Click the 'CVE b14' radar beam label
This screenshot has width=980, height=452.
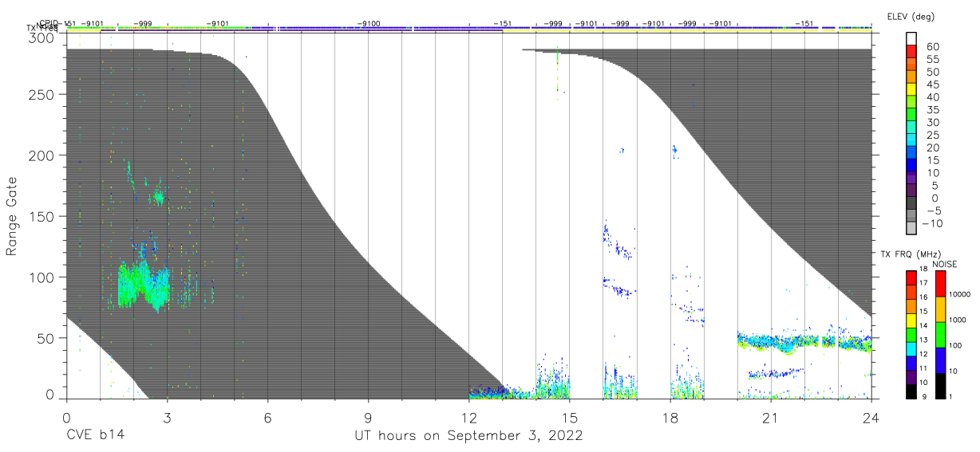click(x=96, y=436)
